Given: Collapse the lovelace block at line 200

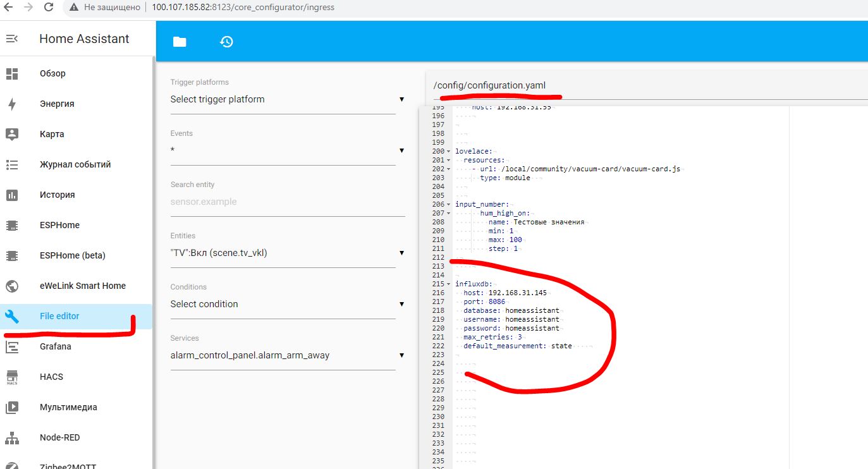Looking at the screenshot, I should pyautogui.click(x=449, y=152).
